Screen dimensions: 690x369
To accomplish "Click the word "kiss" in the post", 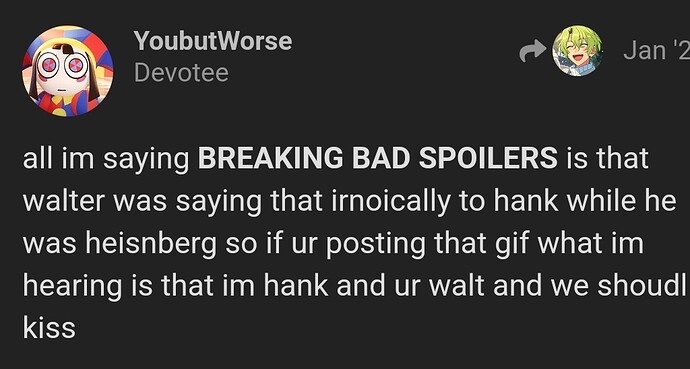I will tap(49, 328).
